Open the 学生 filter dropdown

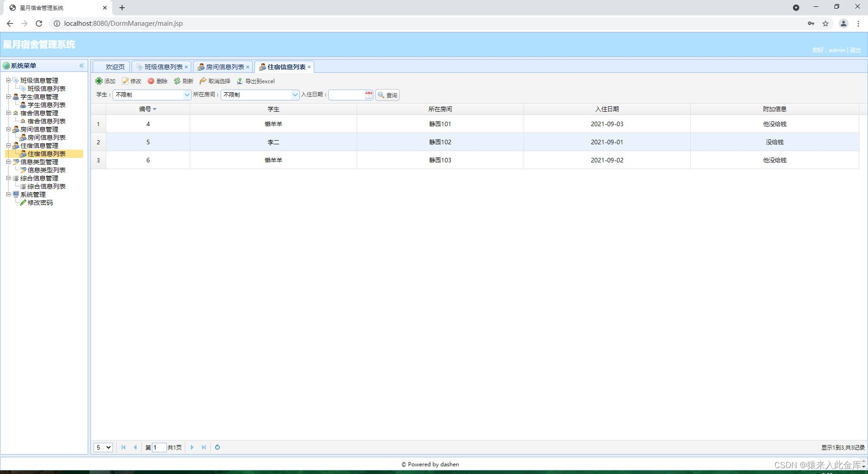[187, 95]
